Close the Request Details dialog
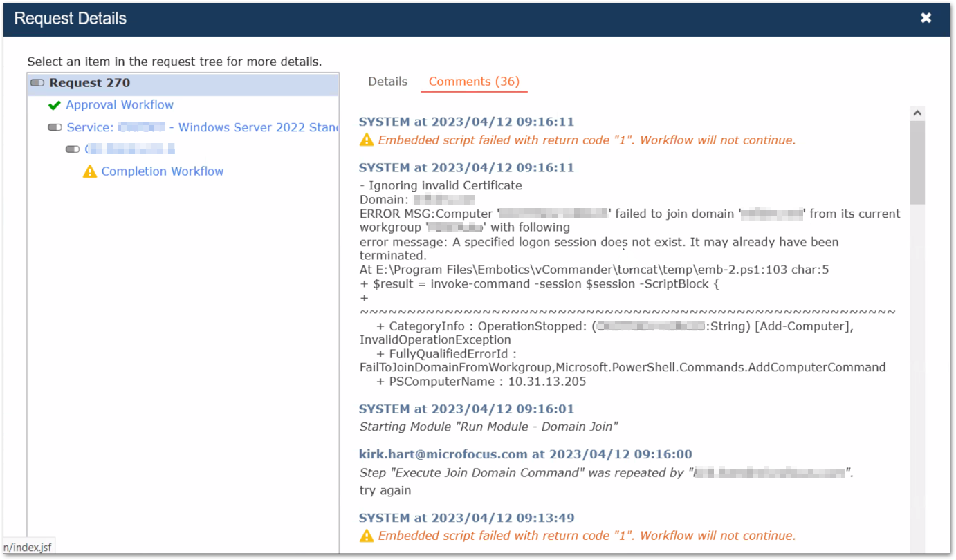The image size is (956, 560). pos(926,19)
